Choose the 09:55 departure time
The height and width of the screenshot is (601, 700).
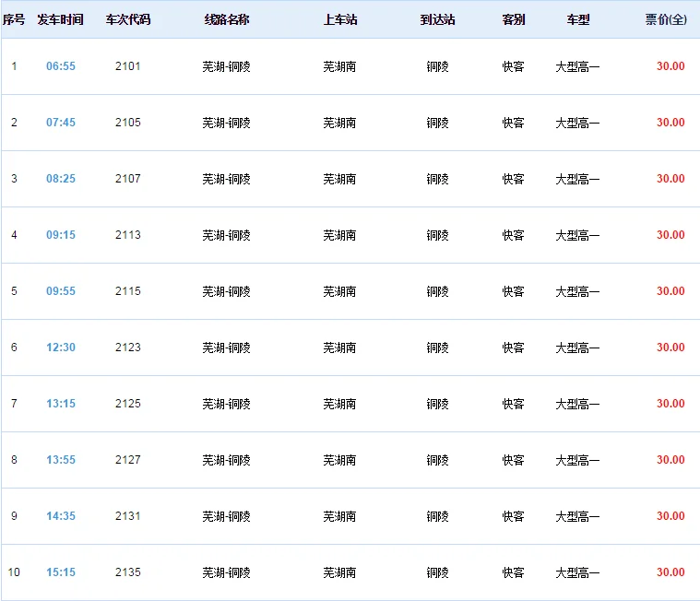[x=61, y=291]
